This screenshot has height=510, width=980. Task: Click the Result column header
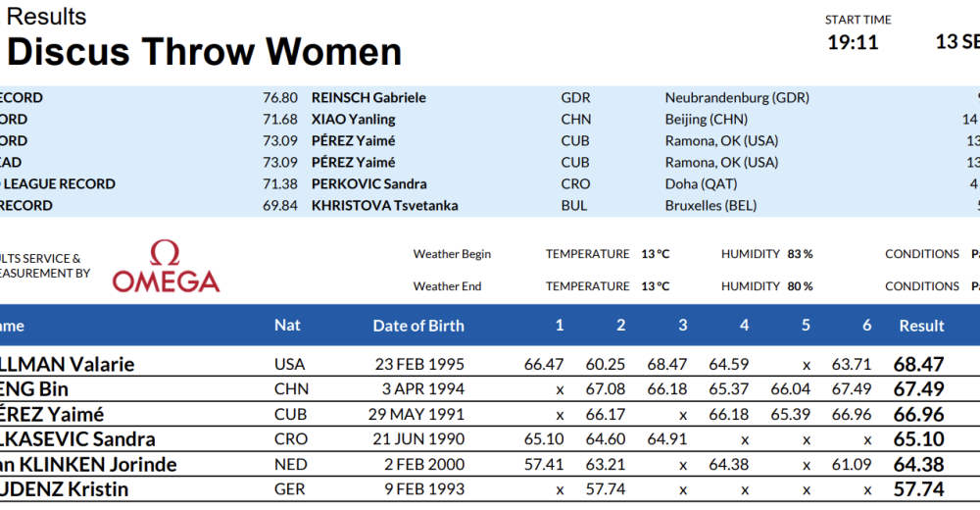click(921, 326)
